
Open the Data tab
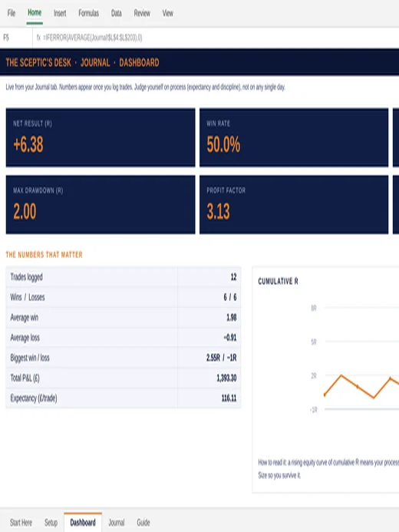tap(117, 13)
